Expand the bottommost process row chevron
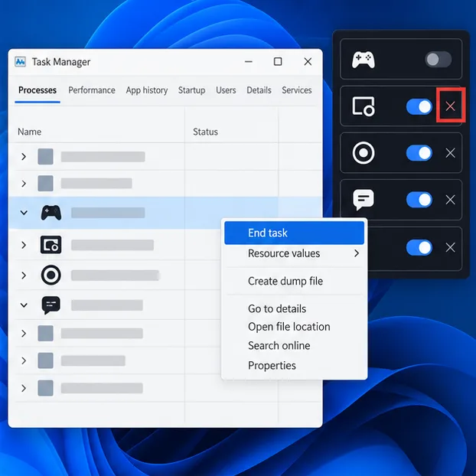The image size is (476, 476). click(24, 388)
